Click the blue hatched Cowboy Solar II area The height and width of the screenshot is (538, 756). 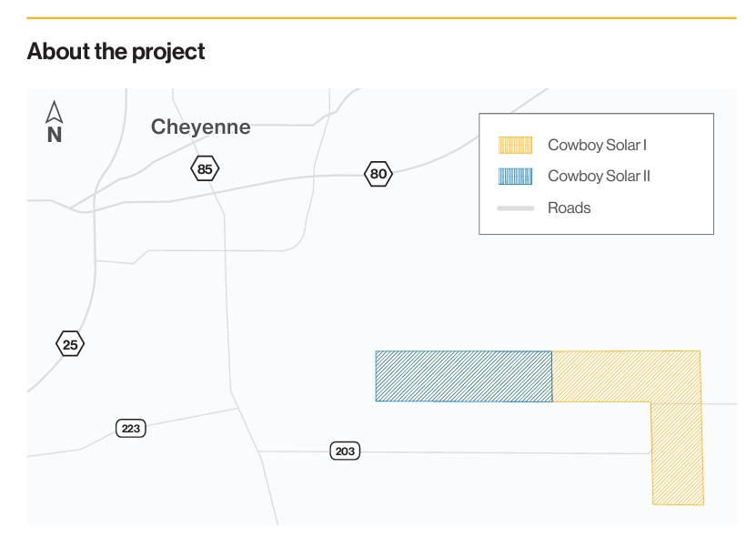pos(464,376)
